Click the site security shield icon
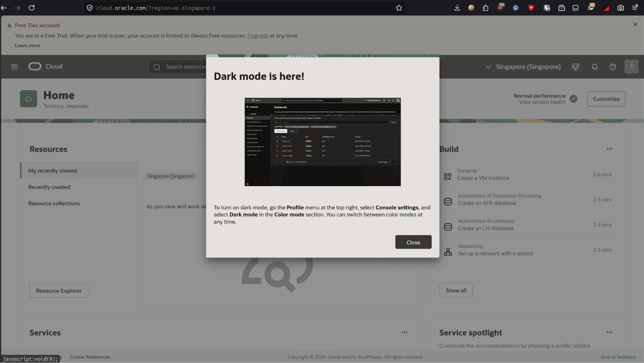 click(90, 8)
